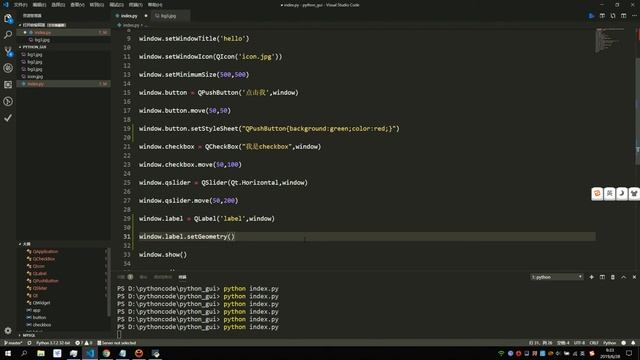The width and height of the screenshot is (640, 360).
Task: Click the orange S logo in floating input toolbar
Action: [597, 194]
